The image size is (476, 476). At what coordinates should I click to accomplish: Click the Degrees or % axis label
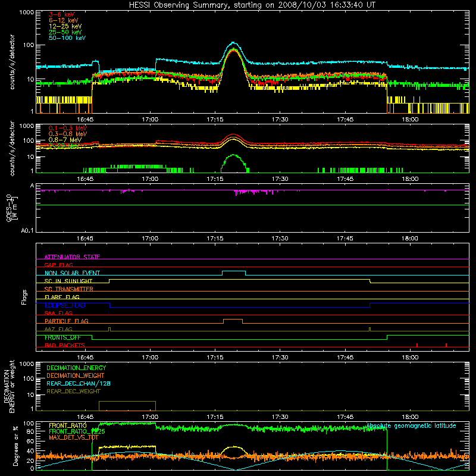[15, 446]
